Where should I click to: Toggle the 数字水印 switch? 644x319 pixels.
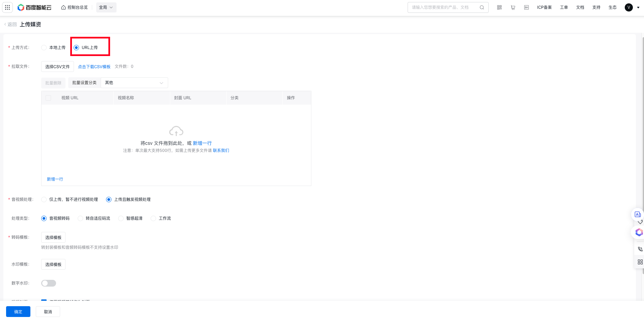[49, 283]
